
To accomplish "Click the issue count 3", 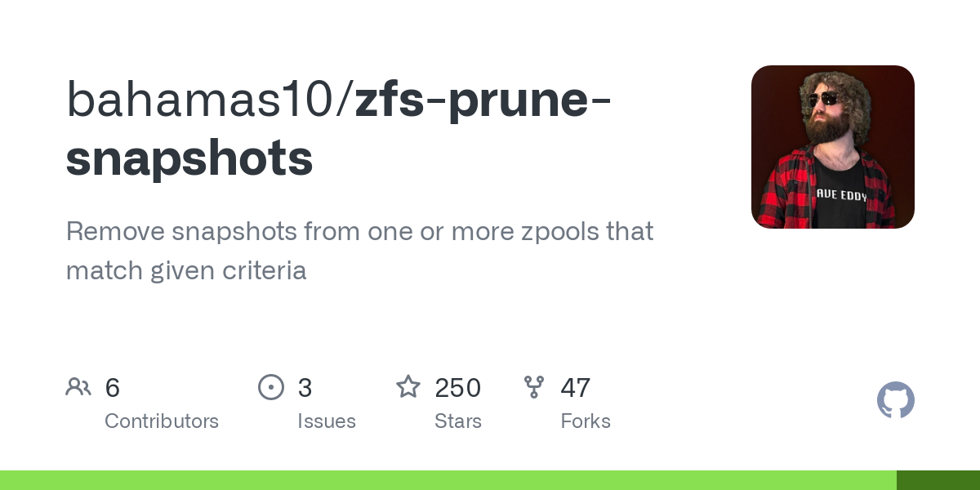I will pyautogui.click(x=305, y=388).
